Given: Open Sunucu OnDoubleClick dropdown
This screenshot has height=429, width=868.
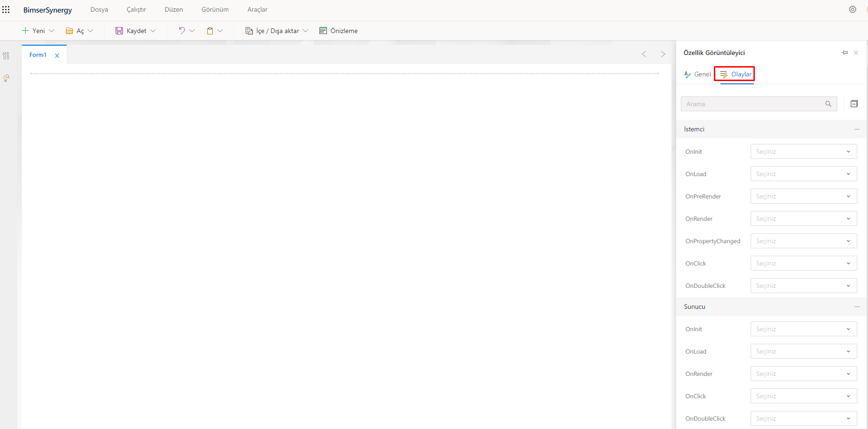Looking at the screenshot, I should coord(804,418).
